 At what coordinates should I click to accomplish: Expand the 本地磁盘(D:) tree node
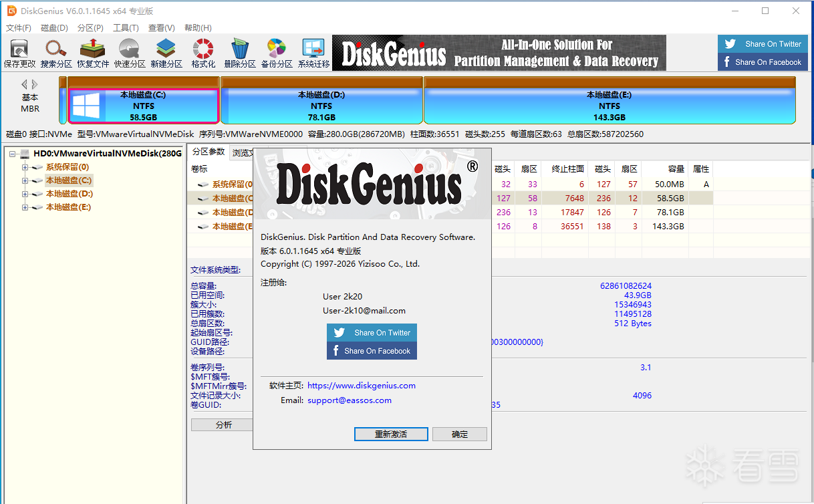(x=25, y=194)
